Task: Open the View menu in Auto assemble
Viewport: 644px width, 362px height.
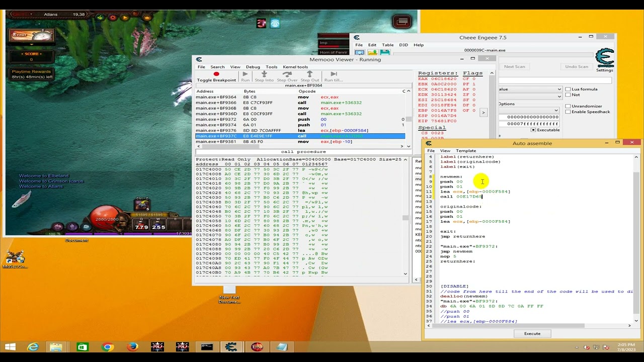Action: pos(445,151)
